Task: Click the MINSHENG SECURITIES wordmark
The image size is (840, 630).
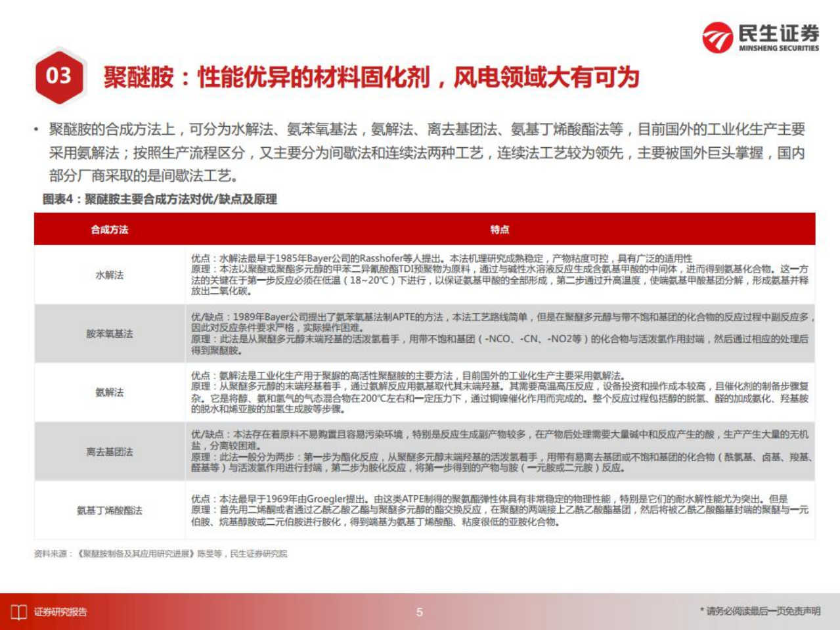Action: [778, 49]
